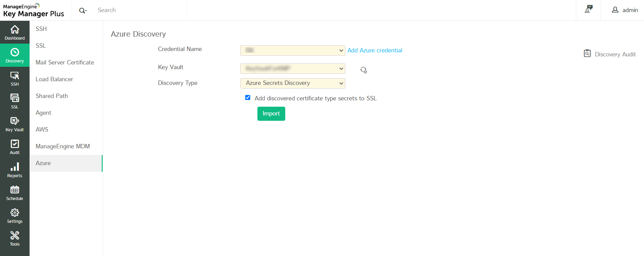Choose Mail Server Certificate discovery
This screenshot has height=256, width=644.
pos(66,62)
